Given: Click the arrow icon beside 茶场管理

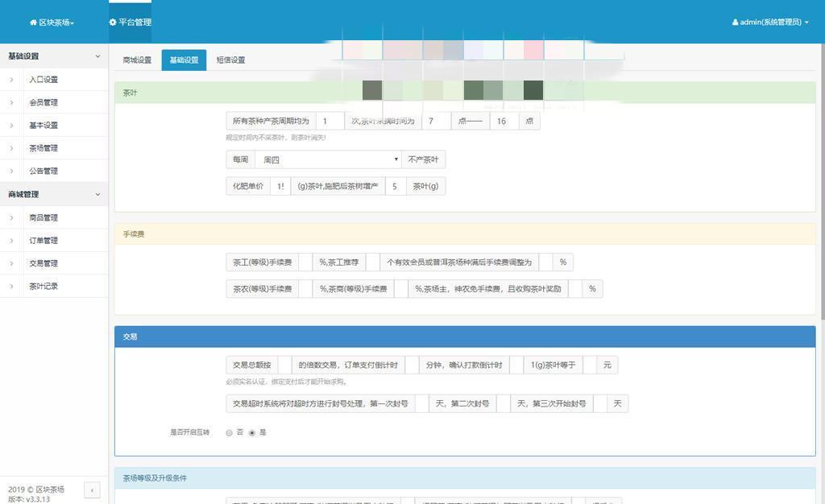Looking at the screenshot, I should pyautogui.click(x=10, y=148).
